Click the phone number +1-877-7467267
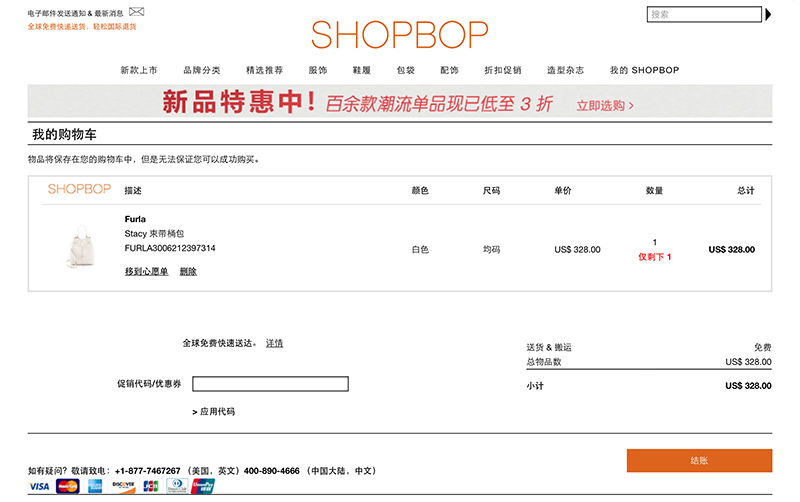Image resolution: width=800 pixels, height=502 pixels. [x=147, y=471]
